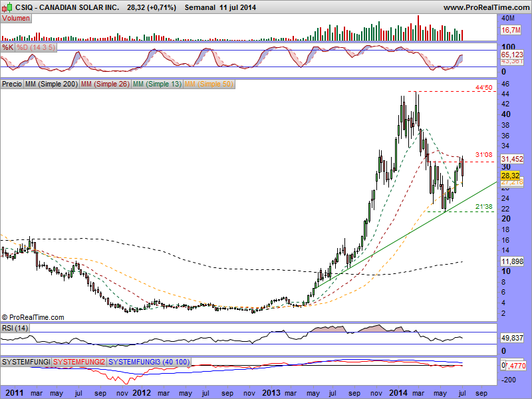Click the 65,123 stochastic value tag
The image size is (532, 399).
[512, 55]
